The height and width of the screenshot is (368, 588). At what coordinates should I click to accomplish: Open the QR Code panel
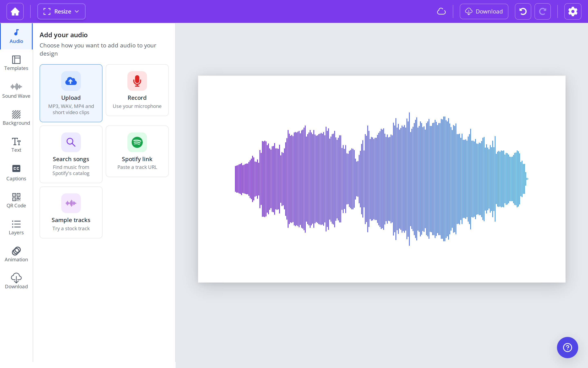click(16, 200)
